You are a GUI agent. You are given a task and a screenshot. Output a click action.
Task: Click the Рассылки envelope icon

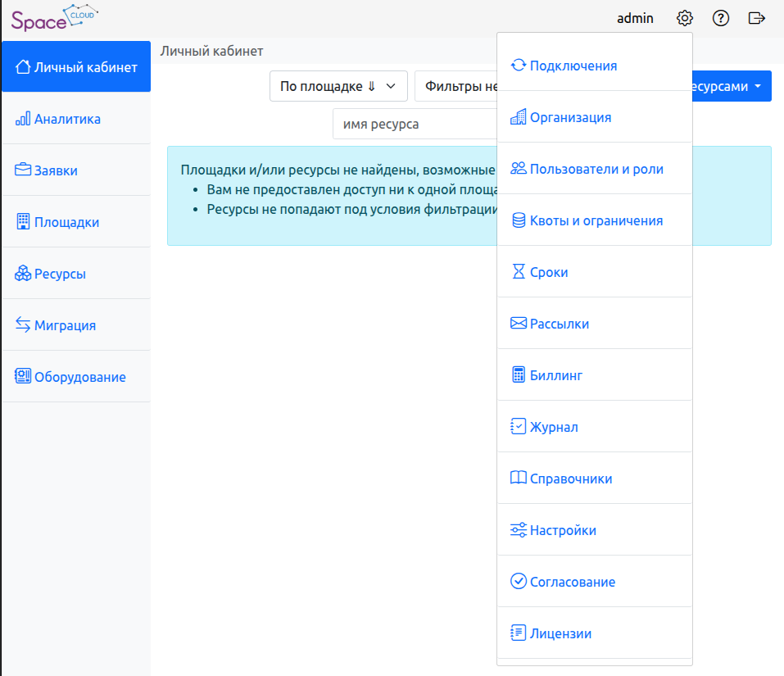tap(518, 324)
